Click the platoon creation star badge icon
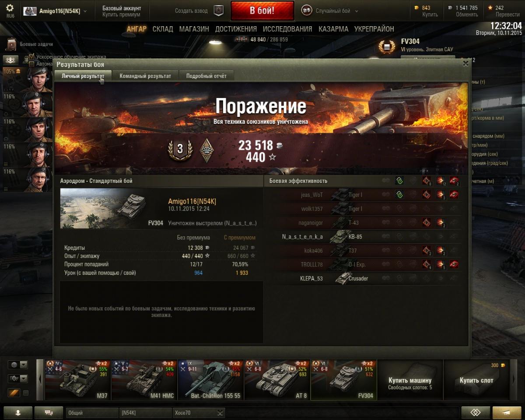Image resolution: width=525 pixels, height=420 pixels. [x=218, y=11]
